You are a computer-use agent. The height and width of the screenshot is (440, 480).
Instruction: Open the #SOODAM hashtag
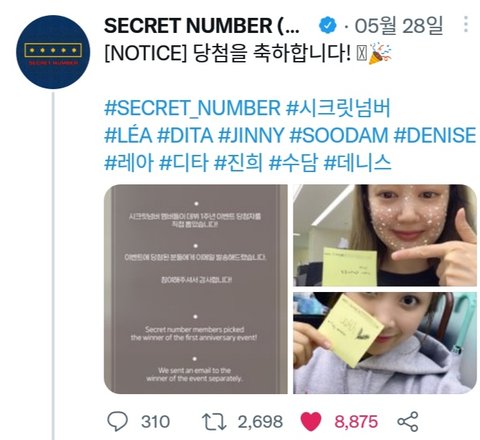coord(339,135)
